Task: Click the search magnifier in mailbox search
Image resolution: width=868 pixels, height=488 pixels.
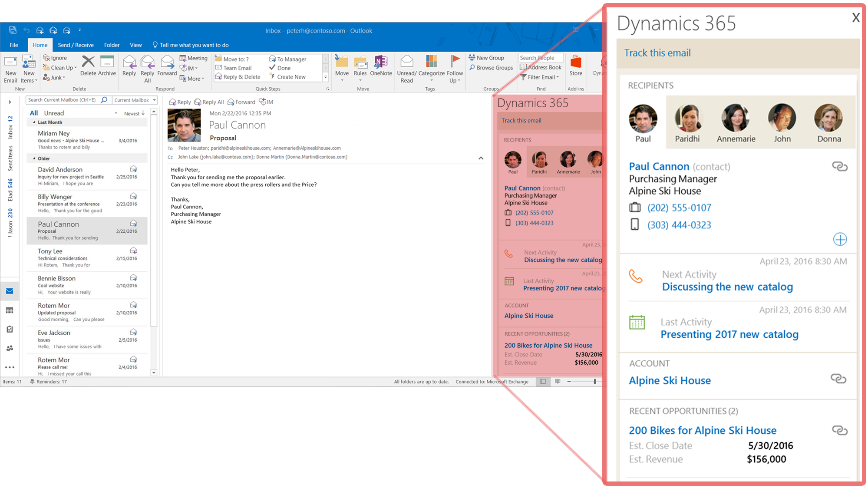Action: click(104, 100)
